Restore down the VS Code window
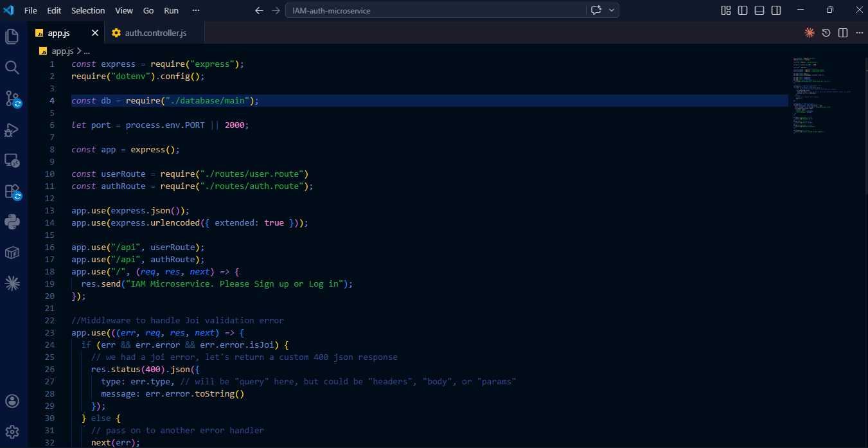Screen dimensions: 868x448 (829, 10)
